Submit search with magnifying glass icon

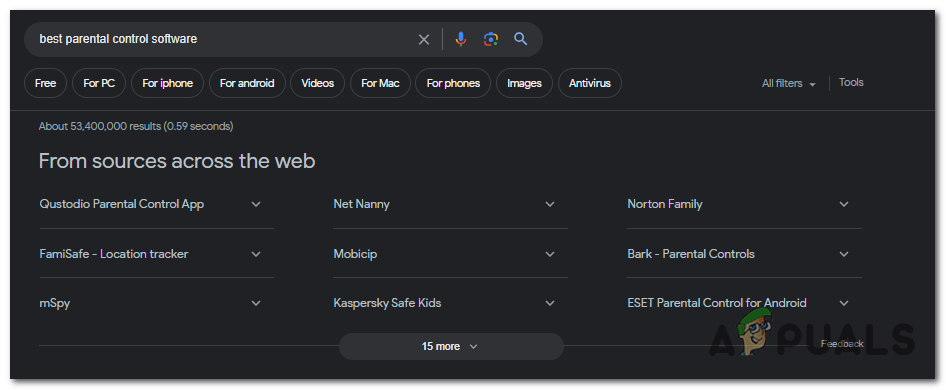tap(521, 40)
